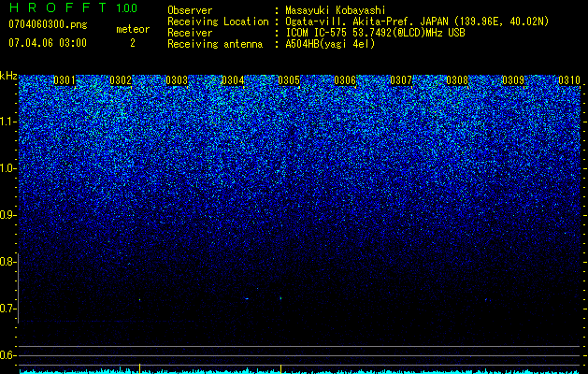Click the observer name Masayuki Kobayashi
The height and width of the screenshot is (374, 588).
click(336, 10)
